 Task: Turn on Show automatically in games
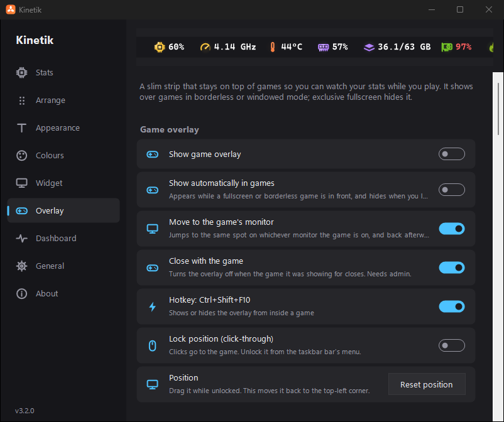[x=452, y=190]
